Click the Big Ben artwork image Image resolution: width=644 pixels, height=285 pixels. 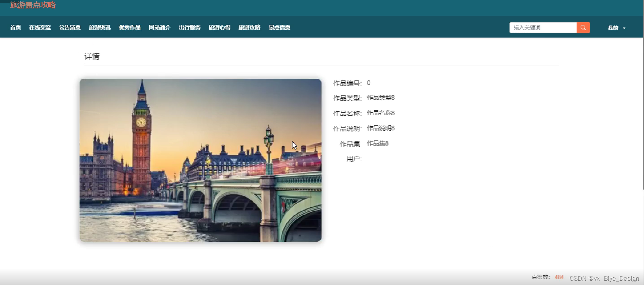tap(200, 160)
